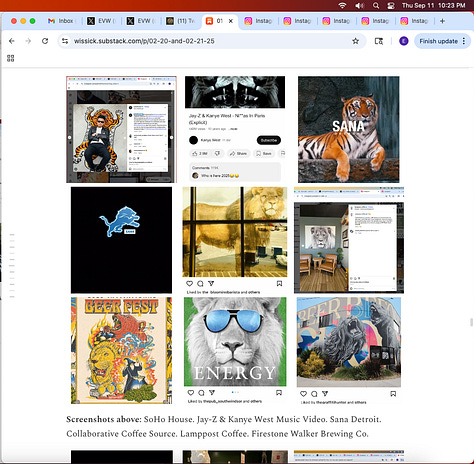Go back to previous page

pos(12,41)
